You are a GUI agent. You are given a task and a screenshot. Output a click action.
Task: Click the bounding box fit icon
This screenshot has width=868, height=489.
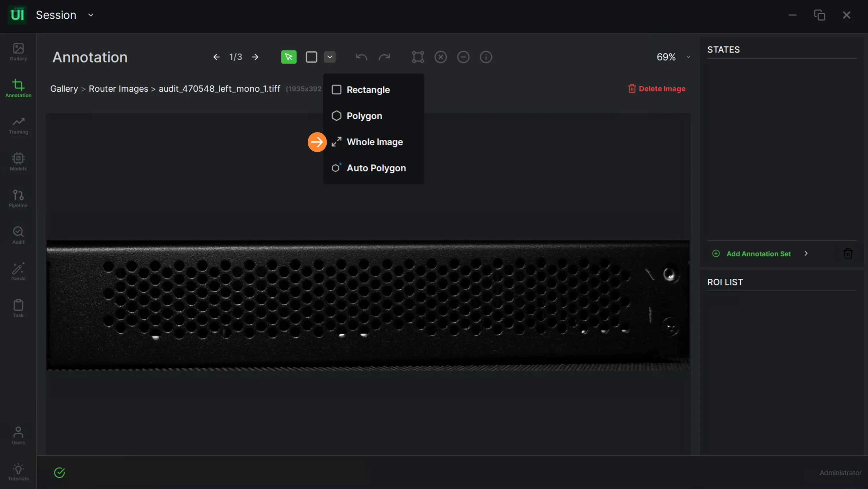(x=418, y=57)
